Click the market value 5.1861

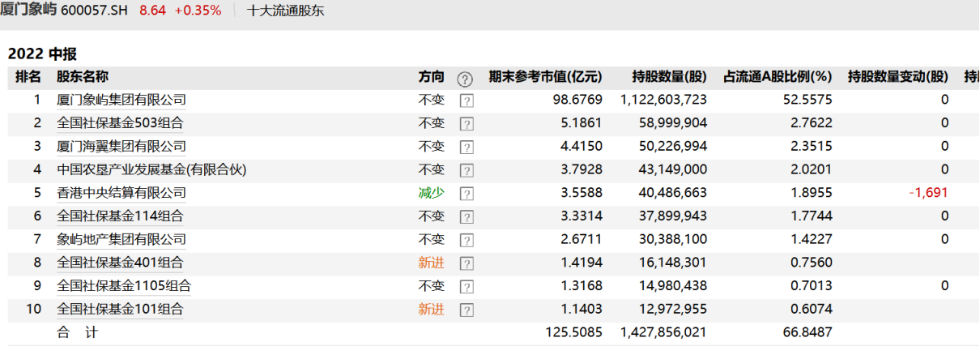[x=582, y=123]
